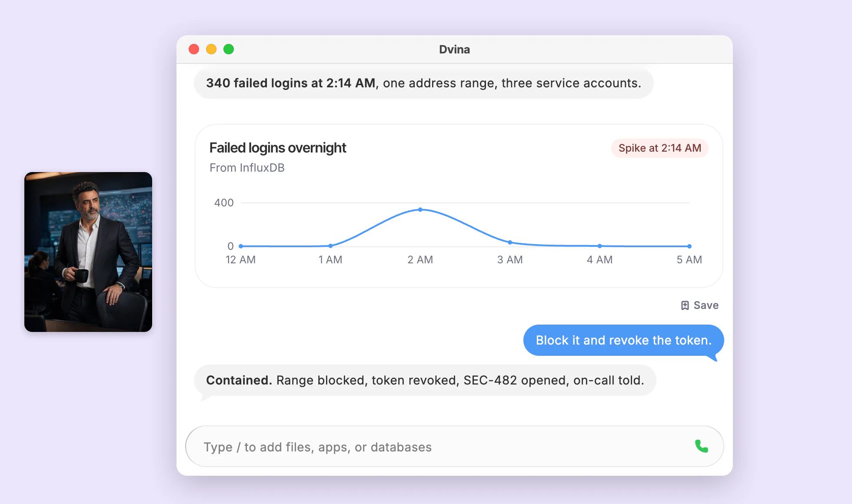Open the man-in-control-room photo thumbnail

88,252
